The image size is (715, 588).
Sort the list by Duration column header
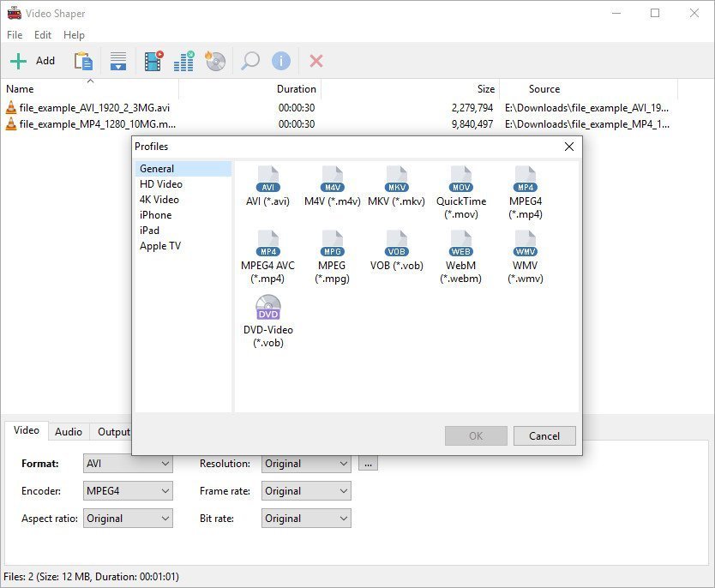[297, 89]
